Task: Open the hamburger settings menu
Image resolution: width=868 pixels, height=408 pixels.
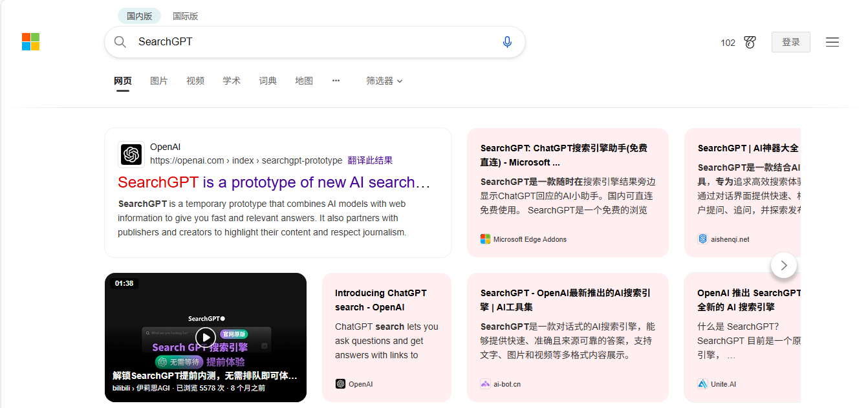Action: [x=832, y=42]
